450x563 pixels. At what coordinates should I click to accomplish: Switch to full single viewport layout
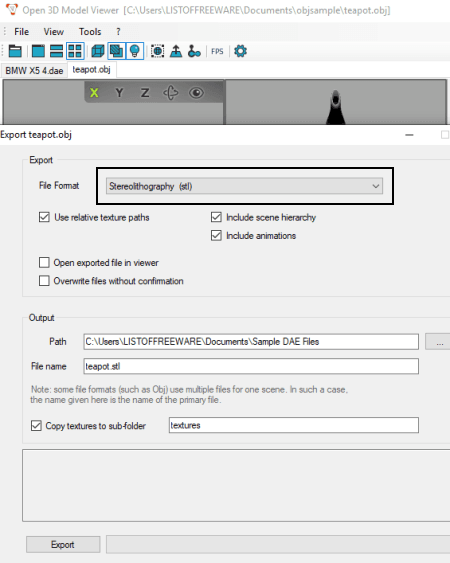point(38,51)
